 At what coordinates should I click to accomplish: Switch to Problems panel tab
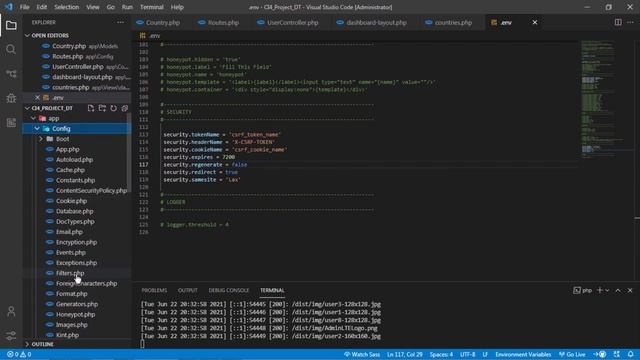click(154, 290)
